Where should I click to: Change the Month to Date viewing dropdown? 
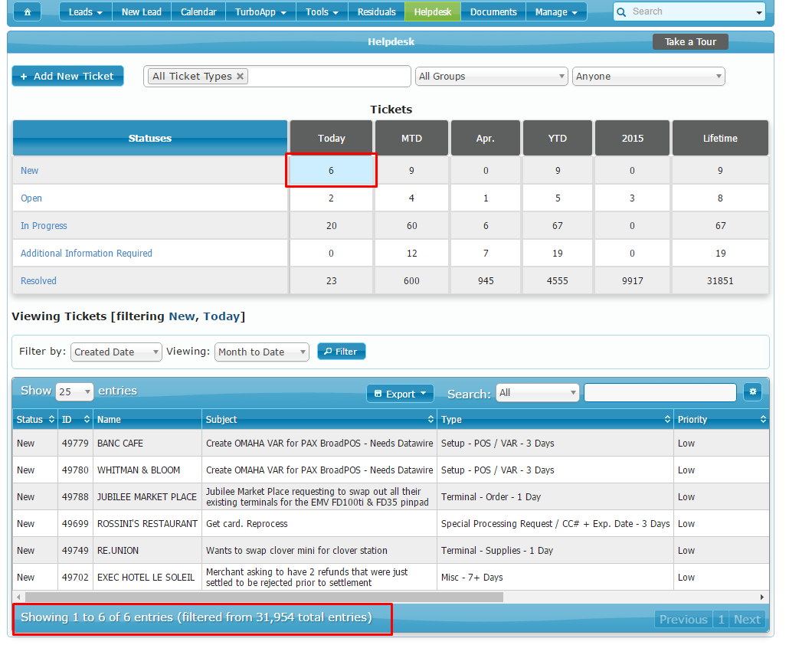pos(261,352)
